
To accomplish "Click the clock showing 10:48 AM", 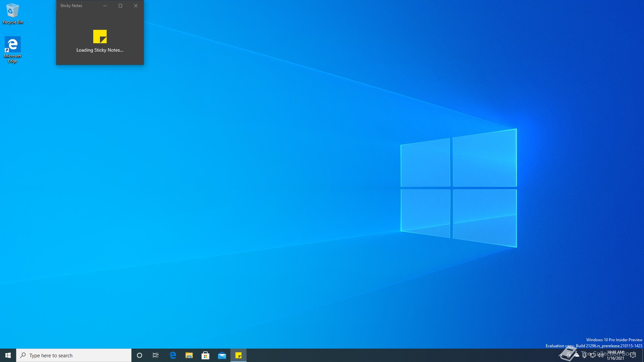I will click(615, 355).
